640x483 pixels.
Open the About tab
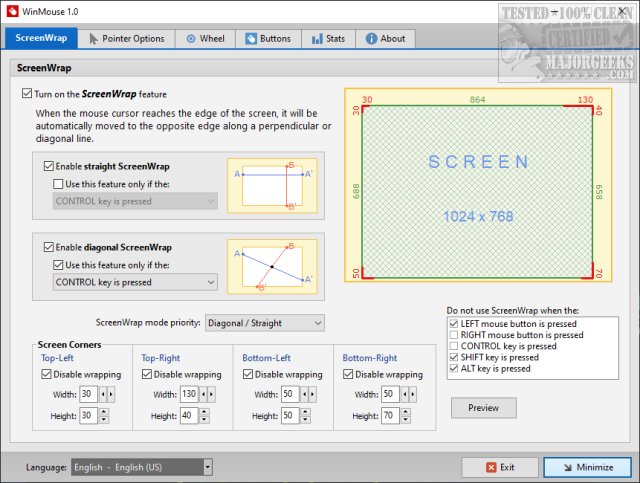[385, 39]
